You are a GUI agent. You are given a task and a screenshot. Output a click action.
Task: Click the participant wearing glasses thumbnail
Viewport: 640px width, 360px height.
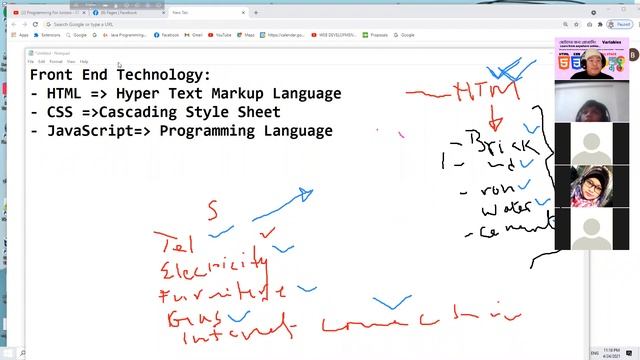tap(591, 186)
